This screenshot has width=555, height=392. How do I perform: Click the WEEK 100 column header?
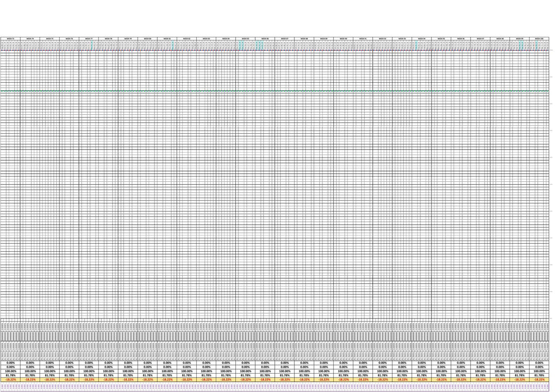(x=539, y=38)
